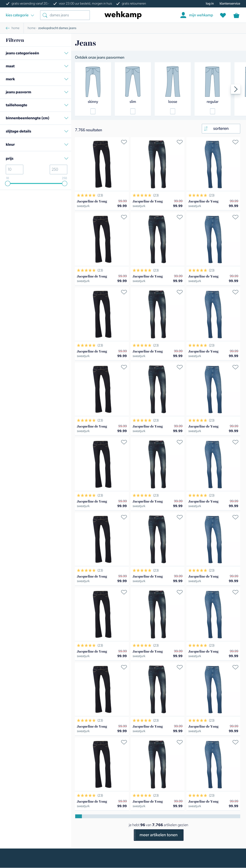Open the sorteren button
This screenshot has width=246, height=868.
pos(221,128)
